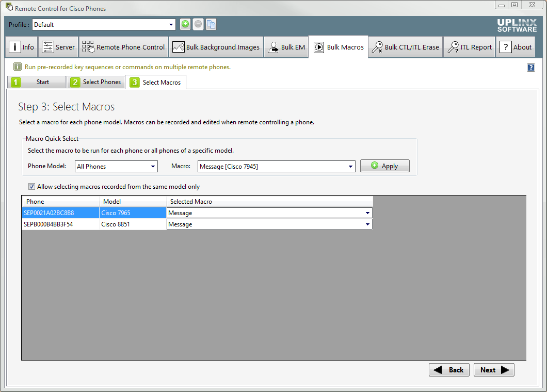Copy profile using the duplicate icon
Screen dimensions: 547x392
211,24
